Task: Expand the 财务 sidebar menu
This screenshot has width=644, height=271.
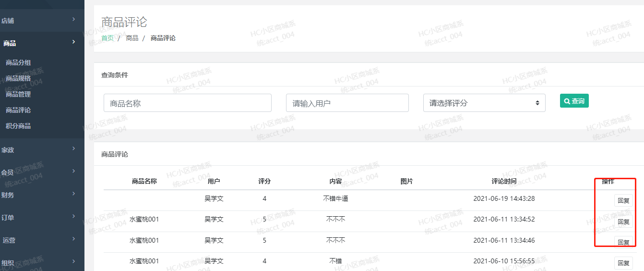Action: tap(42, 195)
